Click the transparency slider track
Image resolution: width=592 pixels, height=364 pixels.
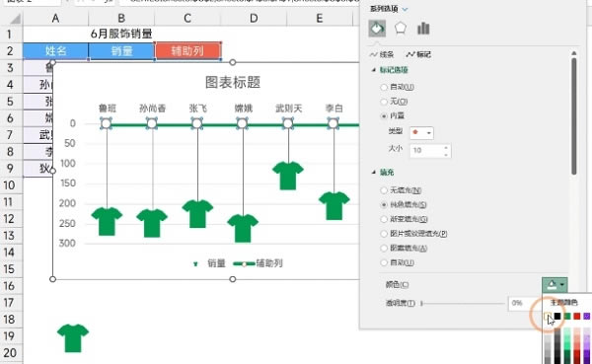point(463,303)
